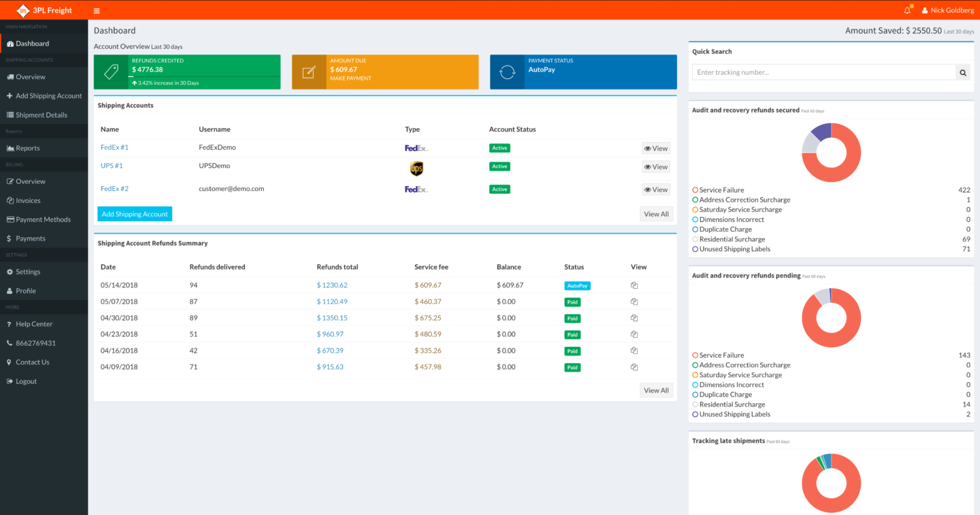Viewport: 980px width, 515px height.
Task: Click the Add Shipping Account button
Action: [x=134, y=213]
